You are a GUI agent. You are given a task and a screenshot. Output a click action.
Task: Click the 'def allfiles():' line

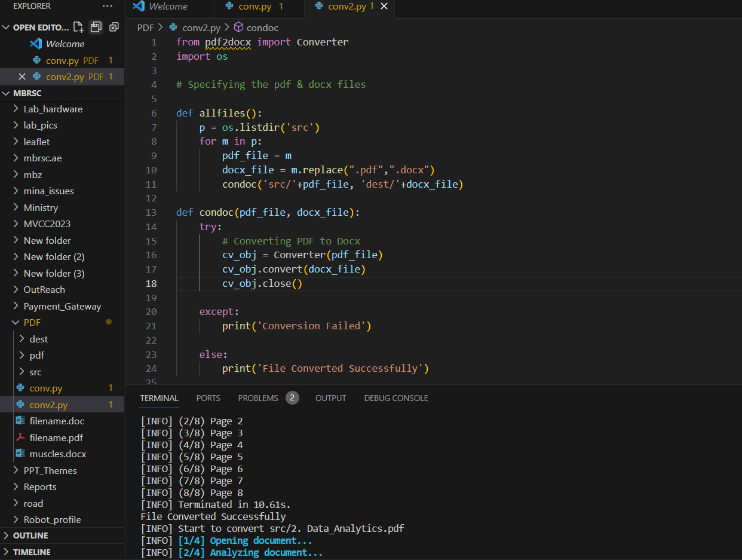(x=219, y=114)
